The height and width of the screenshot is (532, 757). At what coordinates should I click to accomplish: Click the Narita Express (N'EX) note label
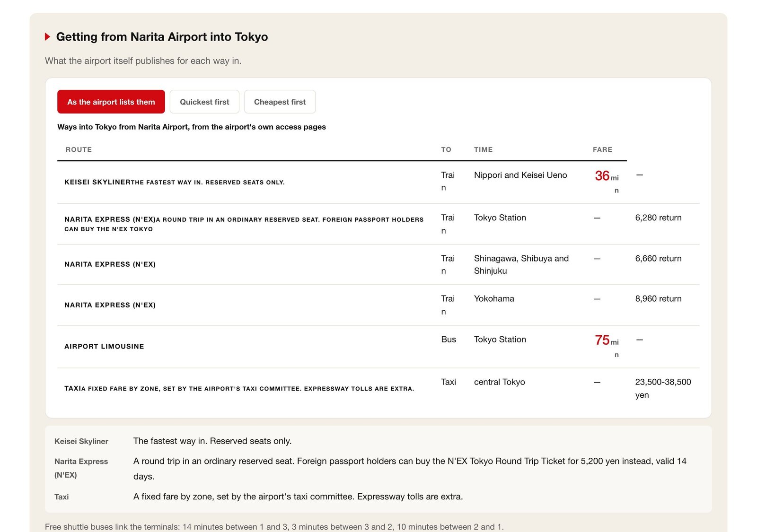pos(81,468)
